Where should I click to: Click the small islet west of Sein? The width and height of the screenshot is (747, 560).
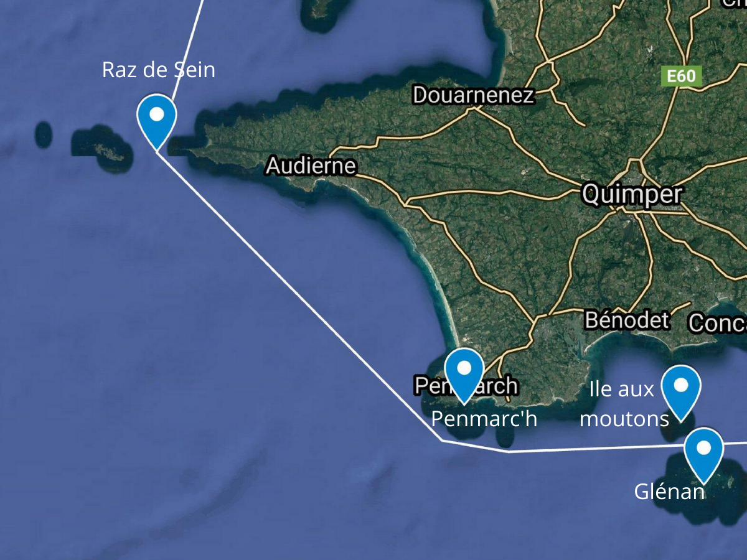(x=43, y=134)
